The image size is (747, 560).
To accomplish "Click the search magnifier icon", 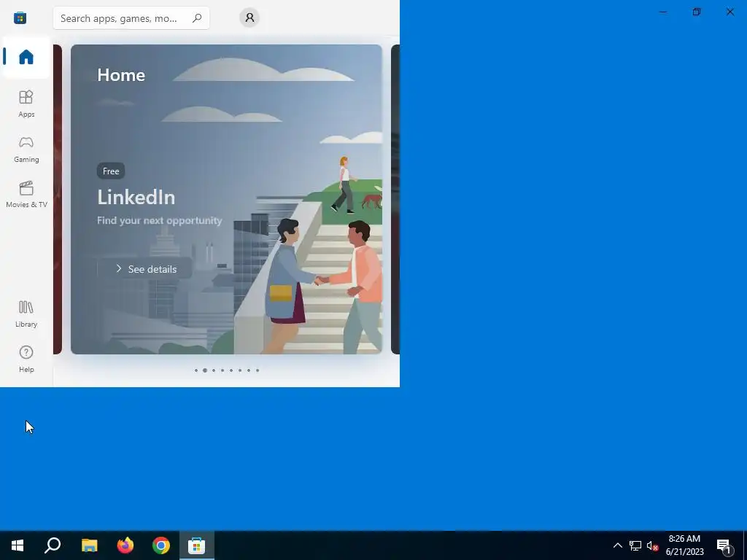I will 197,18.
